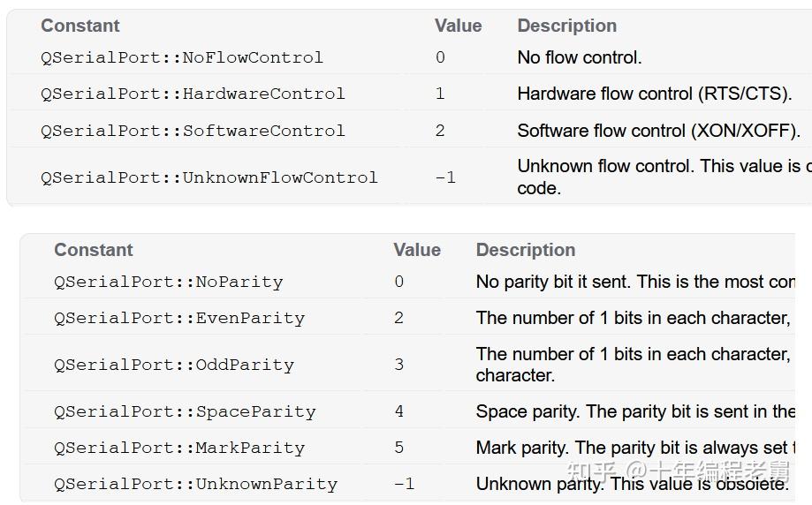This screenshot has height=505, width=812.
Task: Click QSerialPort::SpaceParity constant
Action: (184, 411)
